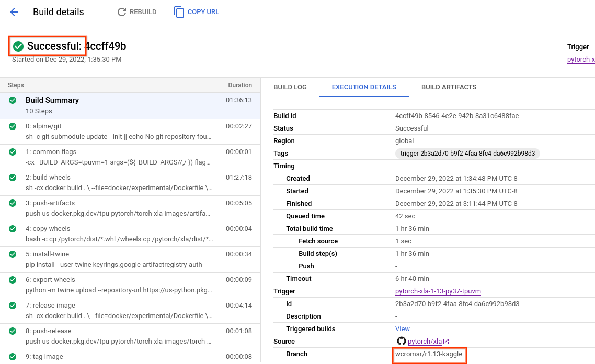Select step 5: install-twine
595x364 pixels.
pos(130,260)
